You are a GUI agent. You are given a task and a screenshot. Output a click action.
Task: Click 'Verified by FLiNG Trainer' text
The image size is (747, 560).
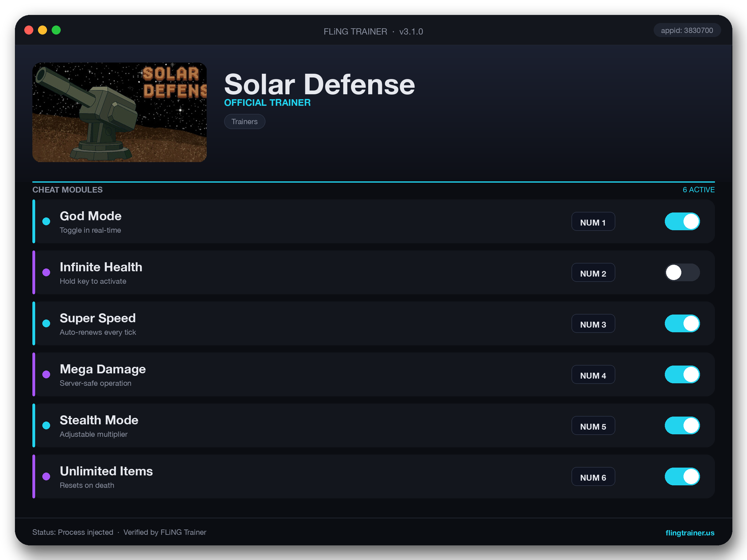(x=165, y=532)
